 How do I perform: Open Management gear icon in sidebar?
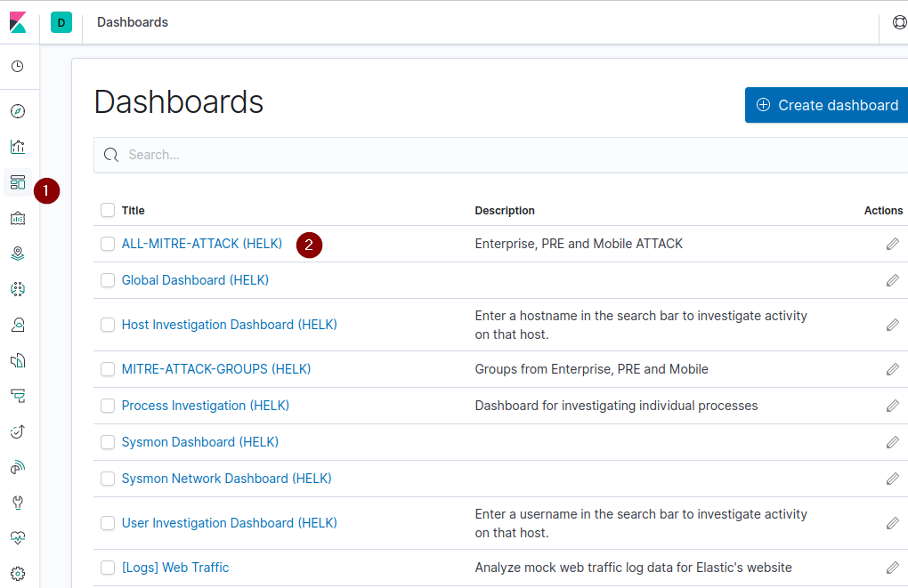pos(18,574)
